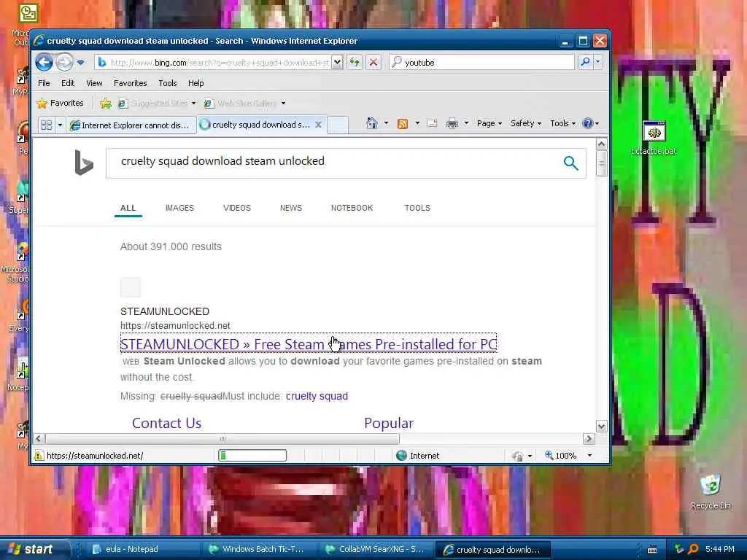Open the Tools command bar menu
This screenshot has width=747, height=560.
click(562, 124)
